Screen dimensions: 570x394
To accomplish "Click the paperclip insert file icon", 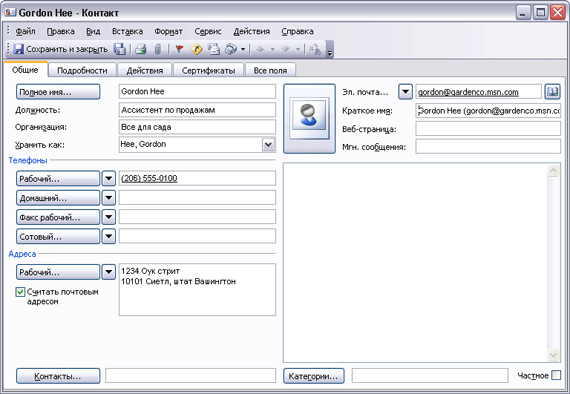I will click(157, 49).
